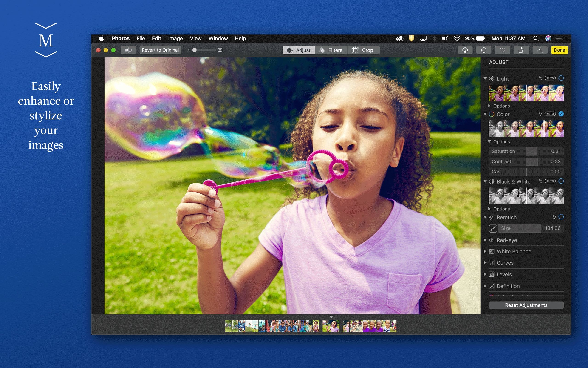Click the small zoom-out thumbnail icon

(x=188, y=50)
